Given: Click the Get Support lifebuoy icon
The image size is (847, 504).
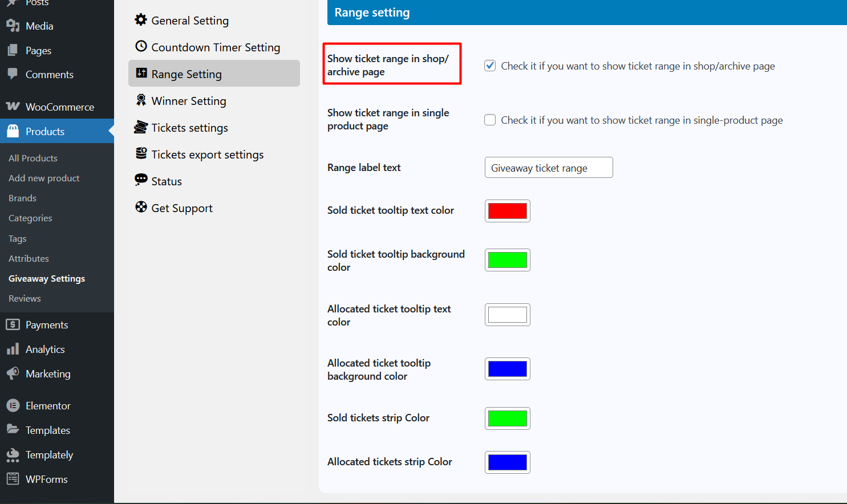Looking at the screenshot, I should tap(141, 207).
